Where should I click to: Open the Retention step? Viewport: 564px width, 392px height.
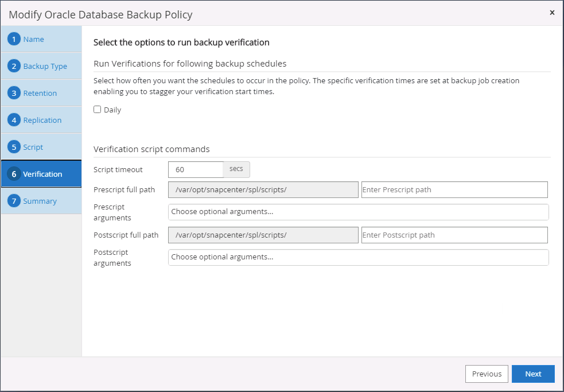click(x=40, y=93)
